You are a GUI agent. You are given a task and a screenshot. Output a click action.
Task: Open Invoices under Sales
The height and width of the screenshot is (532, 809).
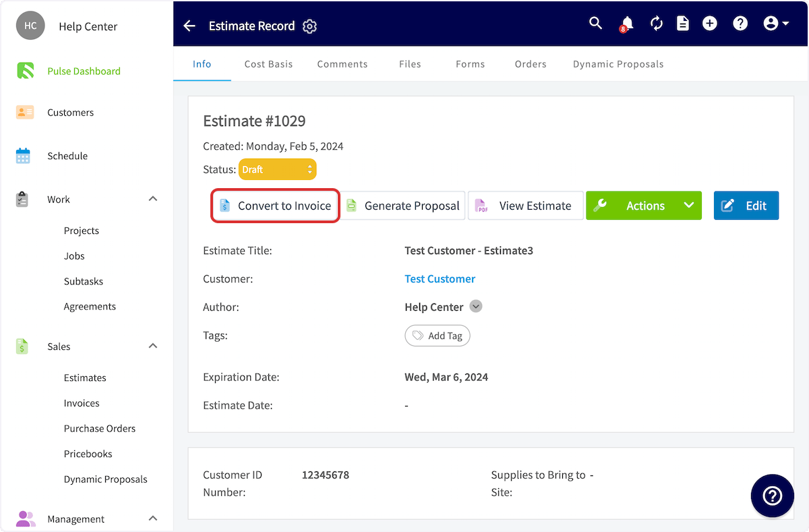click(82, 403)
